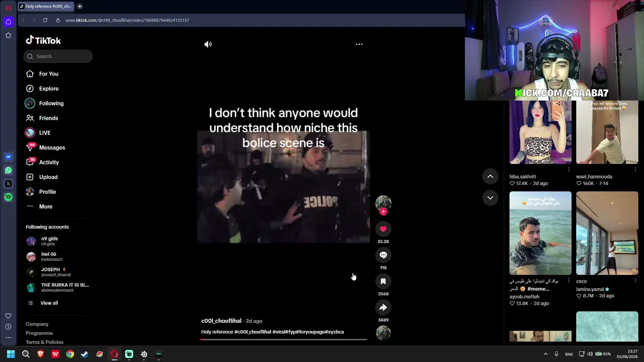The width and height of the screenshot is (644, 362).
Task: Go to previous video with up arrow
Action: point(490,176)
